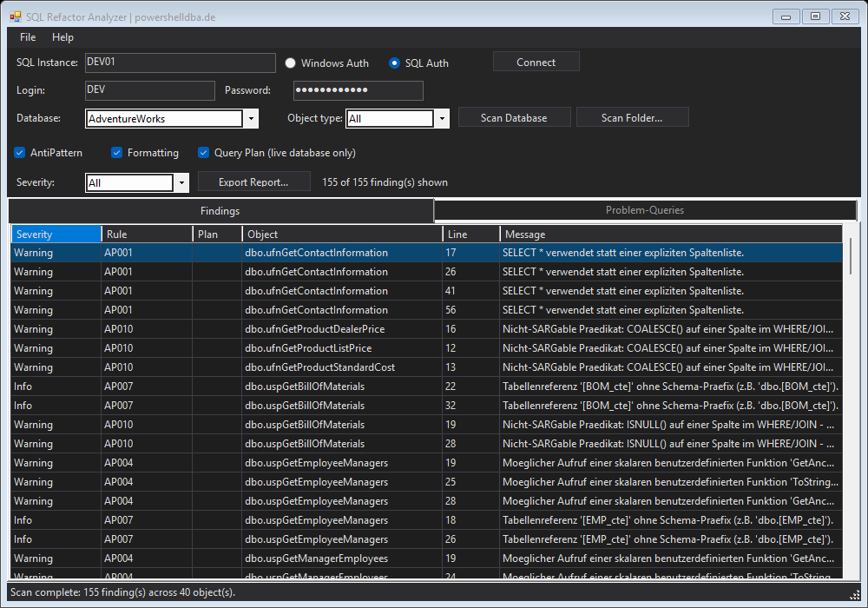Viewport: 868px width, 608px height.
Task: Click the Export Report... button
Action: pyautogui.click(x=253, y=182)
